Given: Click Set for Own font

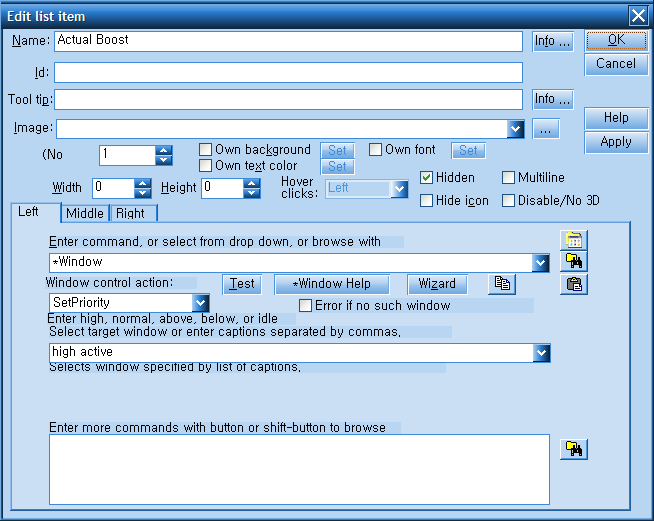Looking at the screenshot, I should click(x=468, y=150).
